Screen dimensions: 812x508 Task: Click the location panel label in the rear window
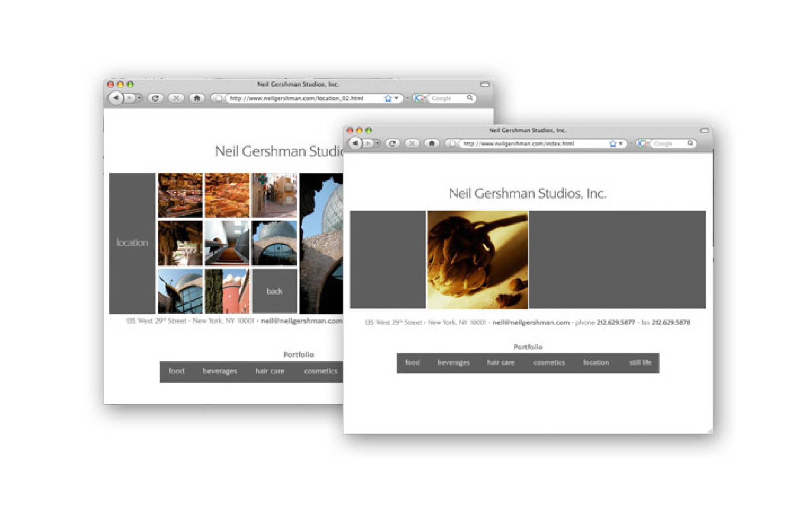click(132, 243)
